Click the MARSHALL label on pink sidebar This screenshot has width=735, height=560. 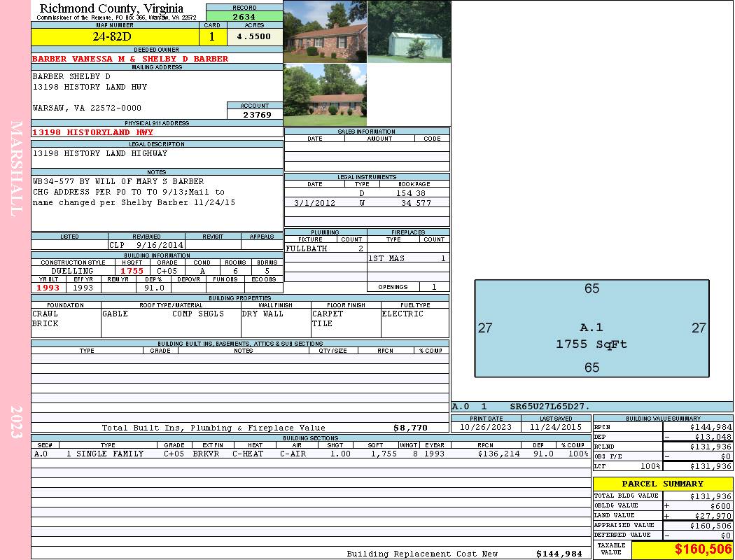click(x=16, y=169)
